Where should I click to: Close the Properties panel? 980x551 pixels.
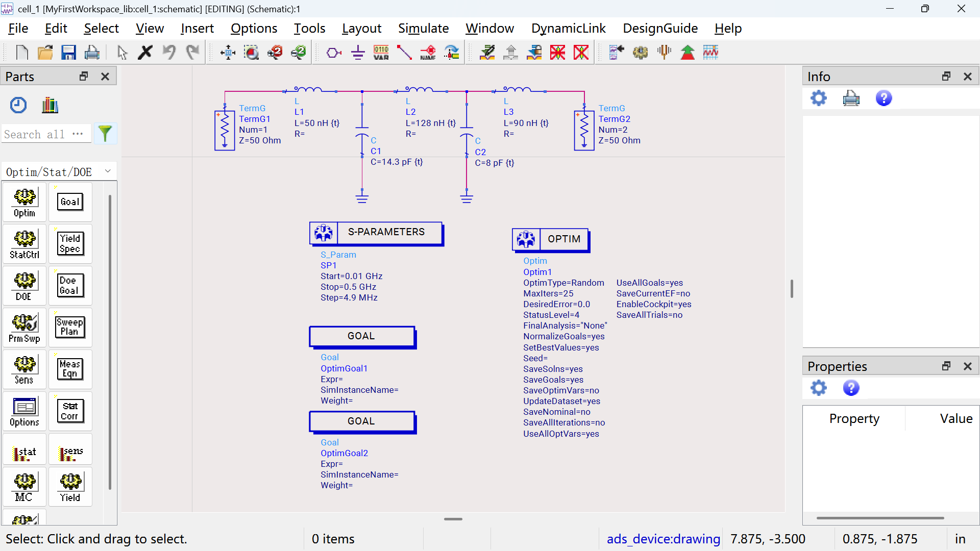click(x=968, y=366)
